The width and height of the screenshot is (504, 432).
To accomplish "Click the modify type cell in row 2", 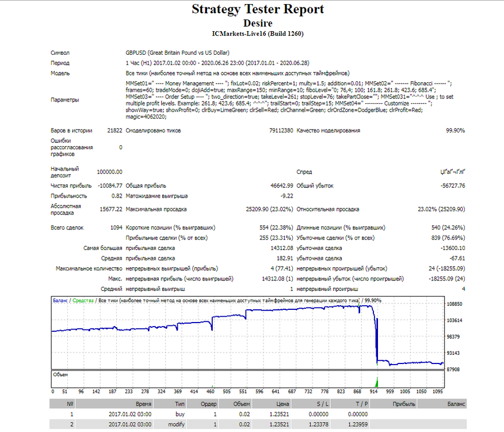I will coord(177,425).
